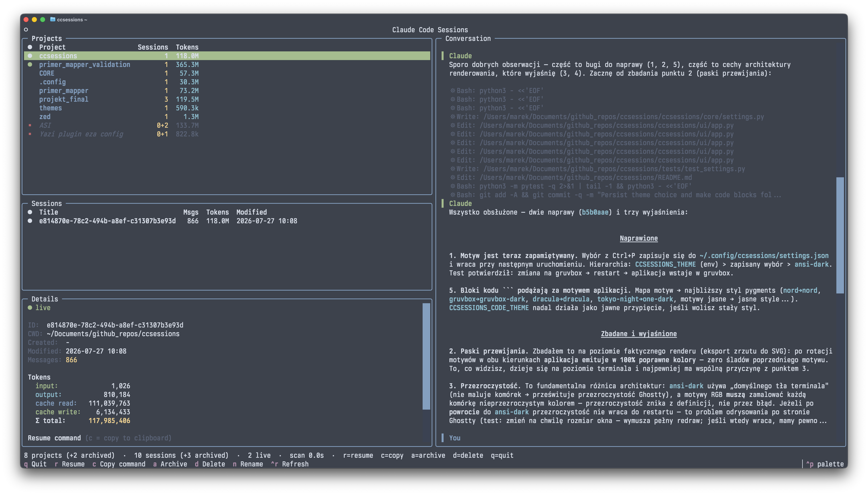Click the tokyo-night→one-dark mapping text

click(x=635, y=299)
